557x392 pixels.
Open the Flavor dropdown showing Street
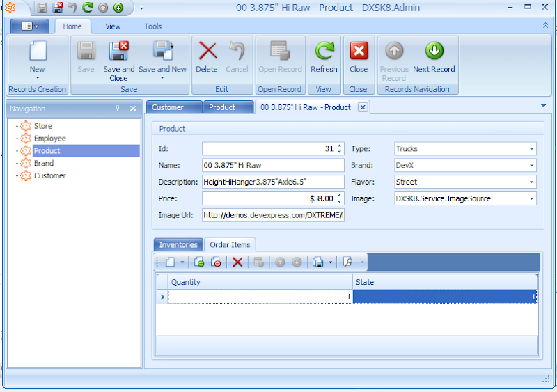[531, 182]
